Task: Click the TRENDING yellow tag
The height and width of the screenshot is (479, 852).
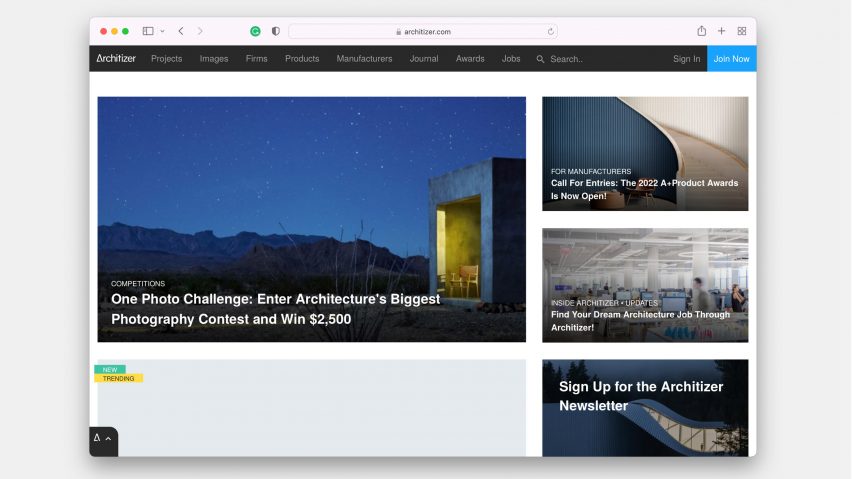Action: coord(118,379)
